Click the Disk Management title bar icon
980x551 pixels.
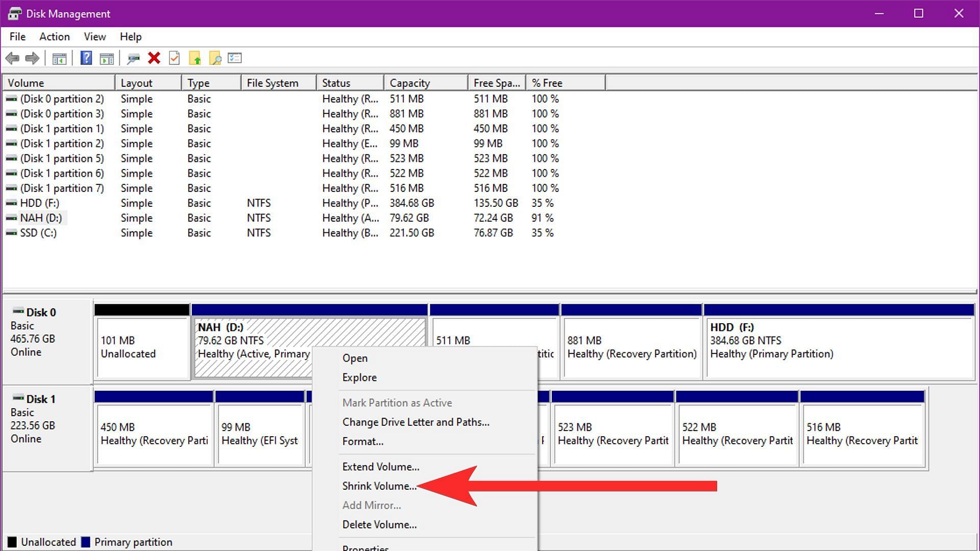14,14
